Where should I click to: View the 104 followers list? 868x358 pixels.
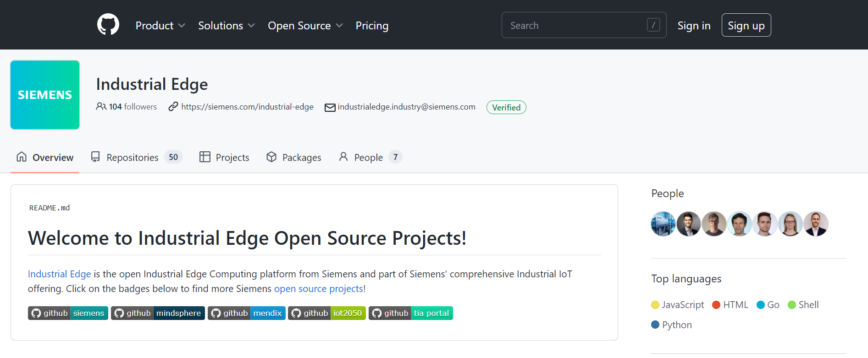click(x=126, y=107)
